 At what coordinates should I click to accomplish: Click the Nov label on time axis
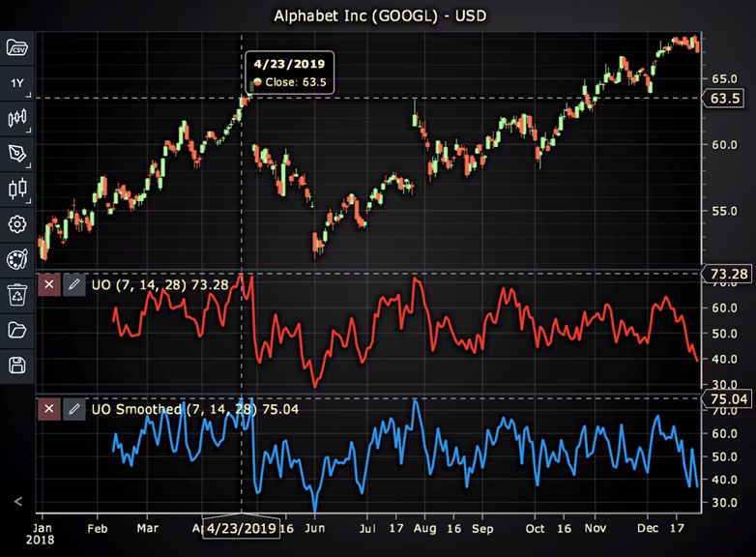pyautogui.click(x=596, y=528)
